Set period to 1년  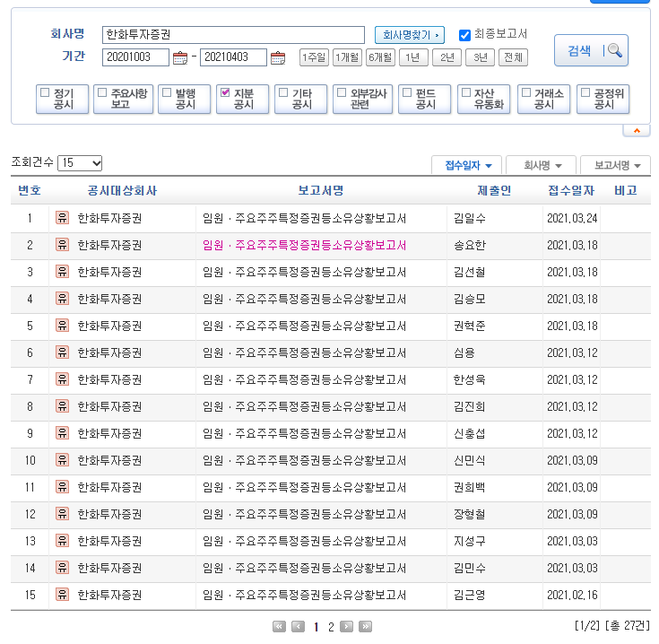coord(413,57)
